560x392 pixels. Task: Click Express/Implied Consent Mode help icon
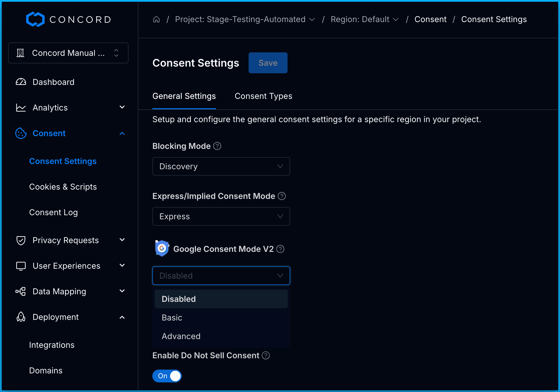coord(282,196)
